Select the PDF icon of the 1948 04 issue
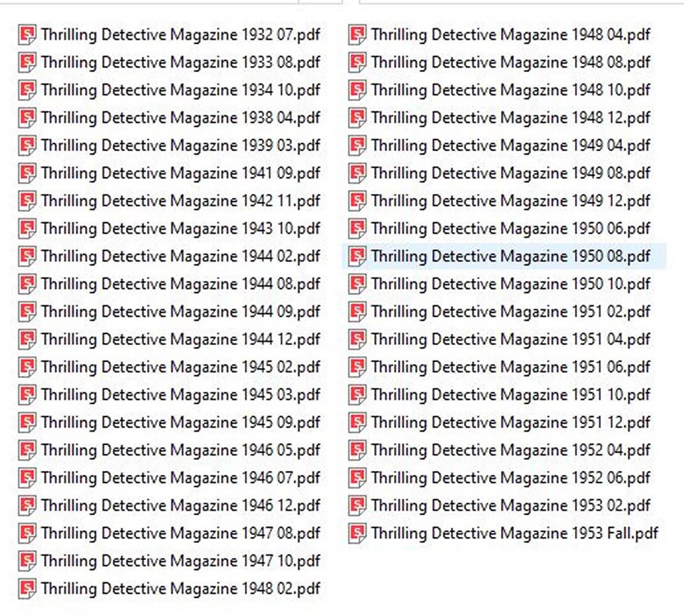 click(357, 35)
